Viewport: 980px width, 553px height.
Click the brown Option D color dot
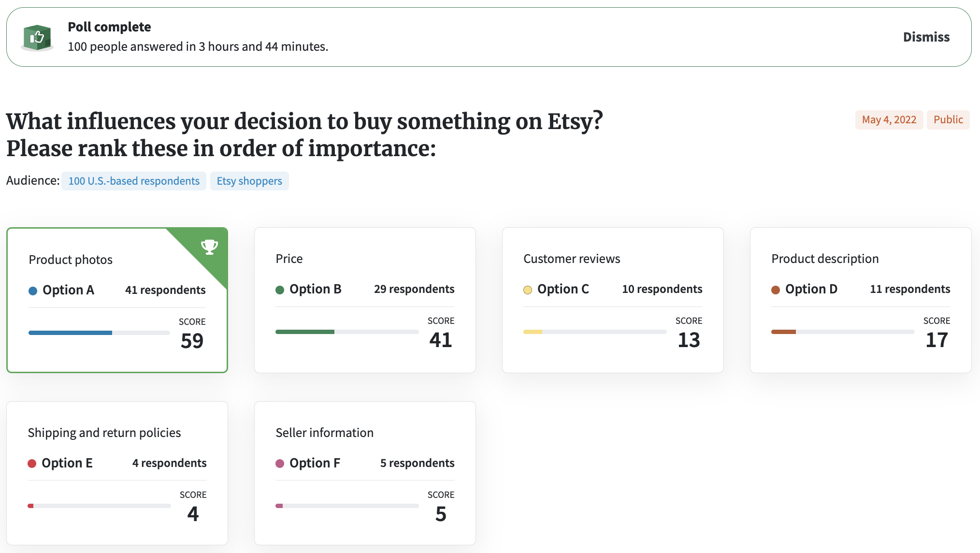tap(776, 290)
